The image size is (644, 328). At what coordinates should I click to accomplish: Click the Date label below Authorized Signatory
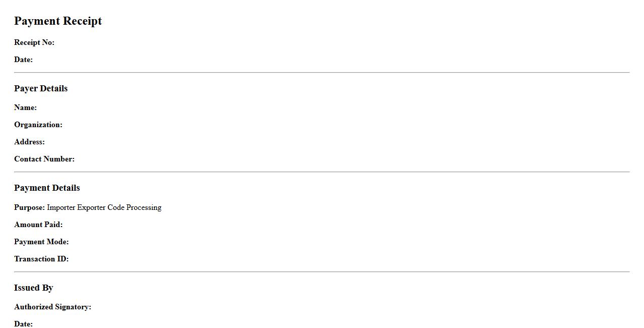(x=24, y=324)
